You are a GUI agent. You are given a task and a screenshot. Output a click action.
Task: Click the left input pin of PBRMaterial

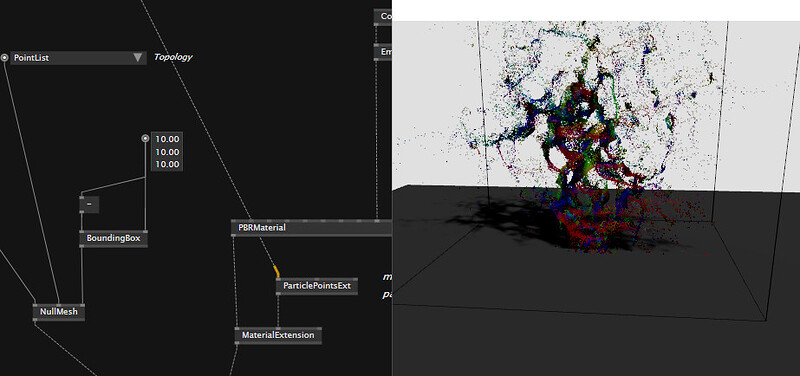pyautogui.click(x=234, y=221)
